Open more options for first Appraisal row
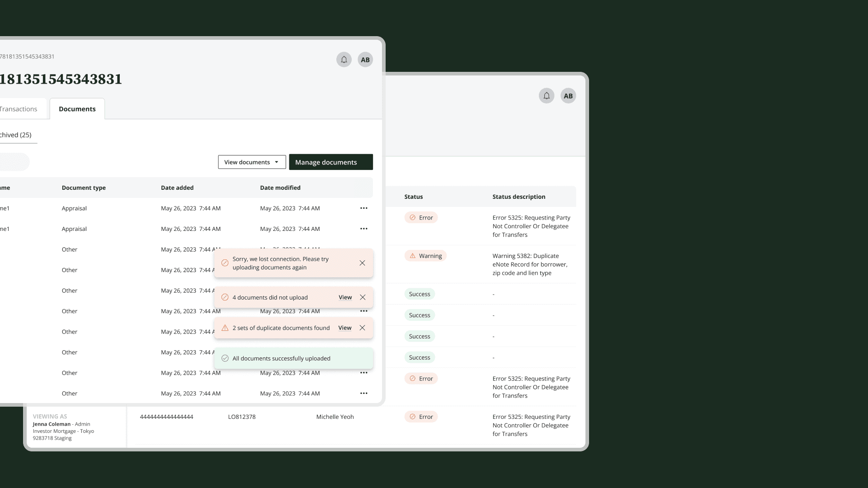 (364, 208)
